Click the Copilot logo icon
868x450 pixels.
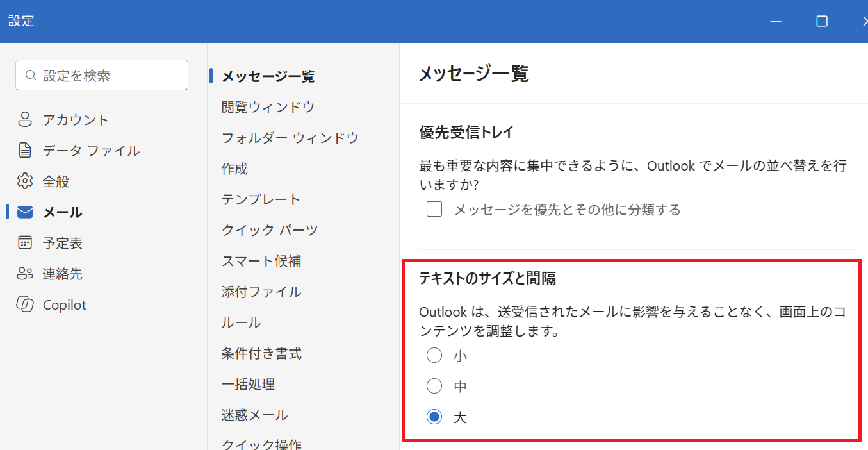(25, 304)
